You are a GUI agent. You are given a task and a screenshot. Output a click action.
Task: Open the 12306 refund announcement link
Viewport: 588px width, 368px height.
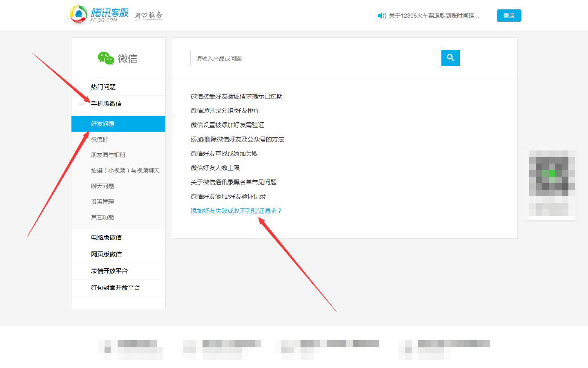[434, 16]
